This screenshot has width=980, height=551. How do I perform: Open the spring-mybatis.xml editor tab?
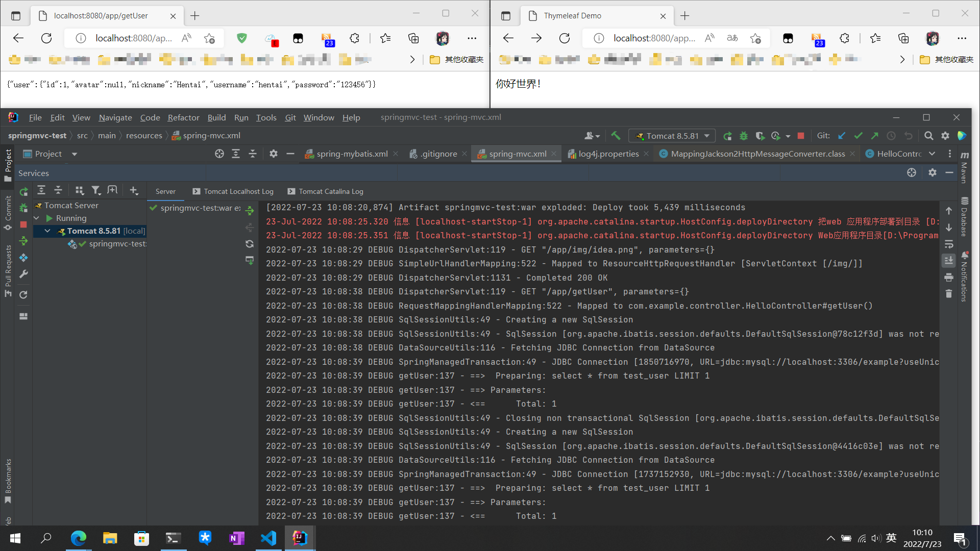coord(352,154)
